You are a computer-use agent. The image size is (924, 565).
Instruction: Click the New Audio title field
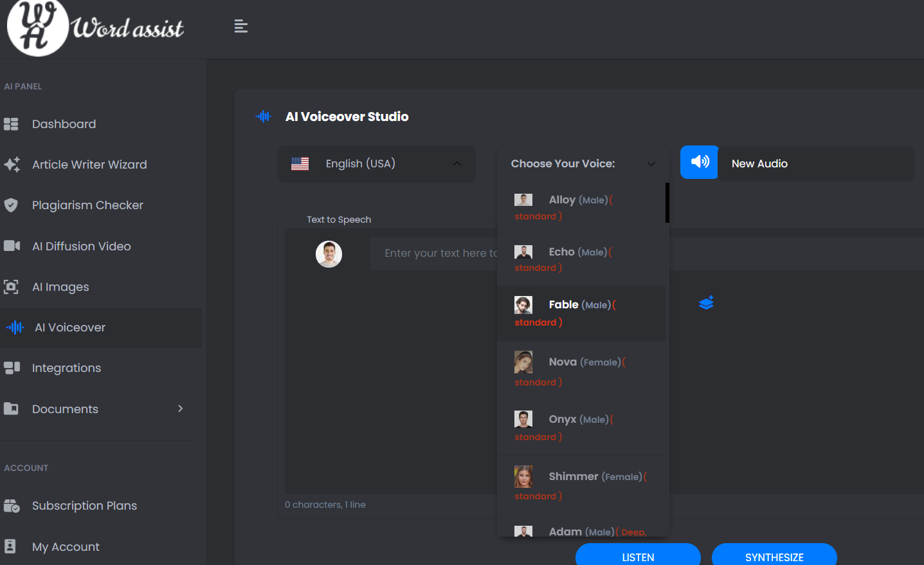pyautogui.click(x=815, y=164)
